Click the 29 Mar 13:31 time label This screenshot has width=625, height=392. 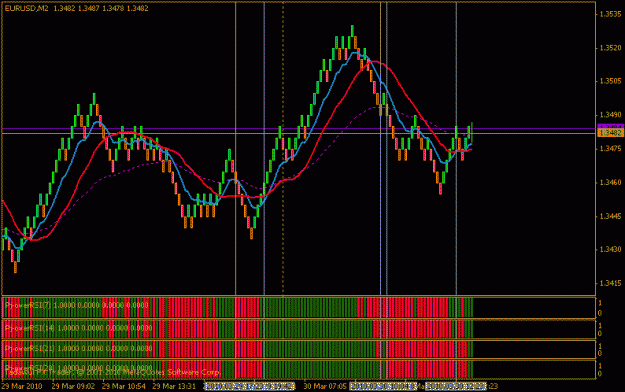(174, 386)
